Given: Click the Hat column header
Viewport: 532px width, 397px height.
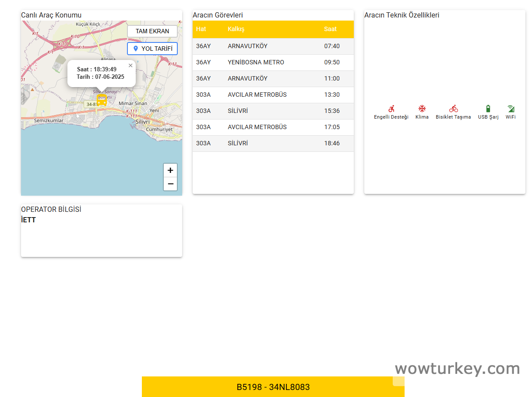Looking at the screenshot, I should tap(201, 29).
